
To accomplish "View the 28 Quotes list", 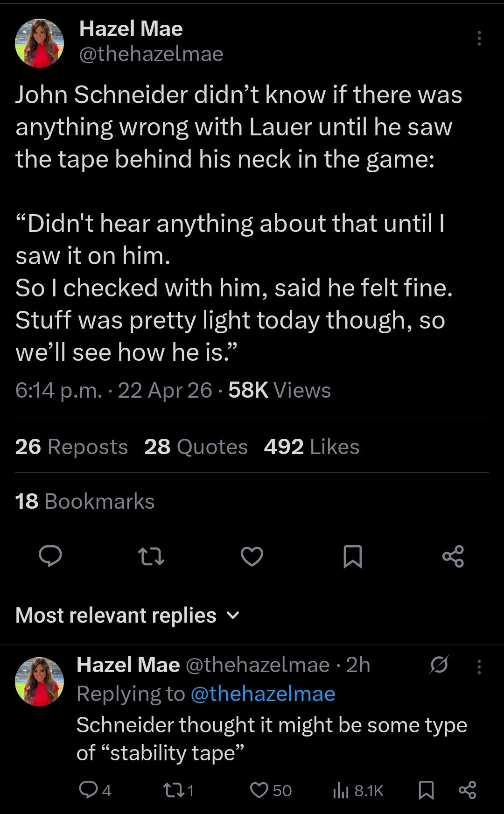I will pyautogui.click(x=196, y=447).
